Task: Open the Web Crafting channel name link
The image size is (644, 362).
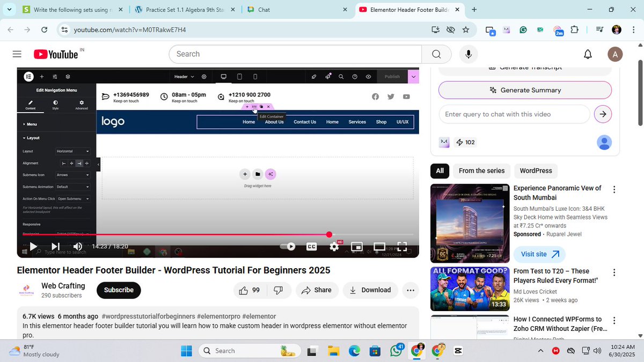Action: [x=63, y=286]
